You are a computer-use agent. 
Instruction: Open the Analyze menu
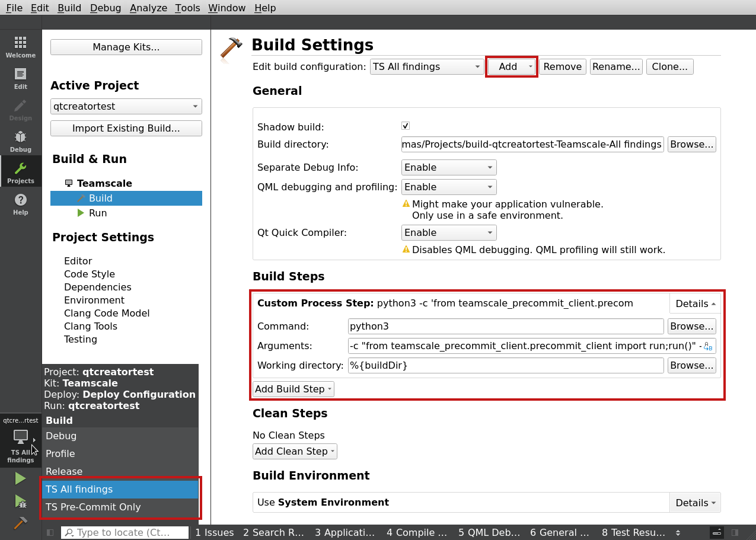(148, 8)
